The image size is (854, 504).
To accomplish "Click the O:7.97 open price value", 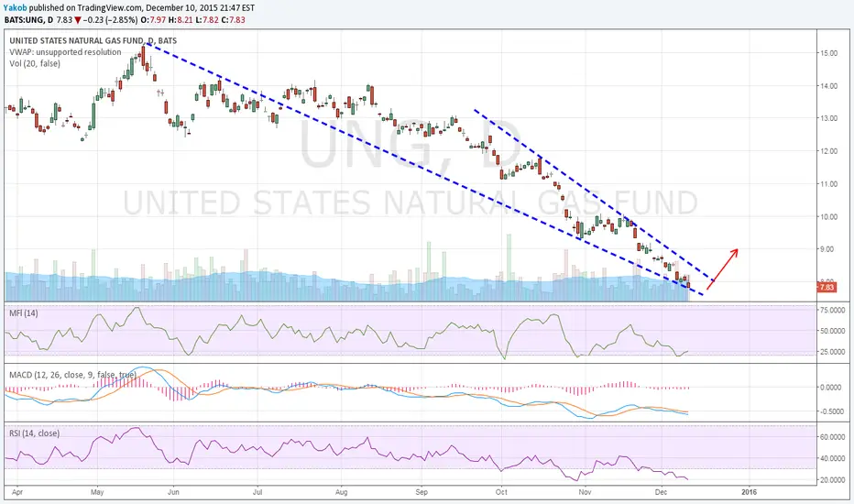I will tap(152, 20).
